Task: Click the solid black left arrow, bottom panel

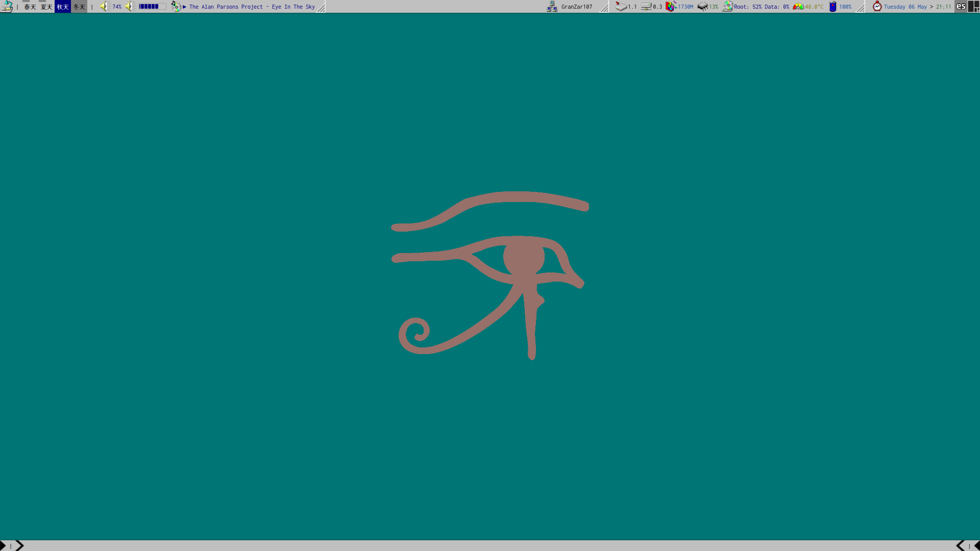Action: [x=977, y=546]
